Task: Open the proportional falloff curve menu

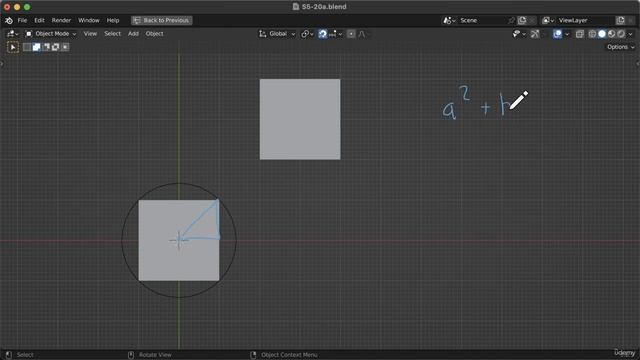Action: (362, 34)
